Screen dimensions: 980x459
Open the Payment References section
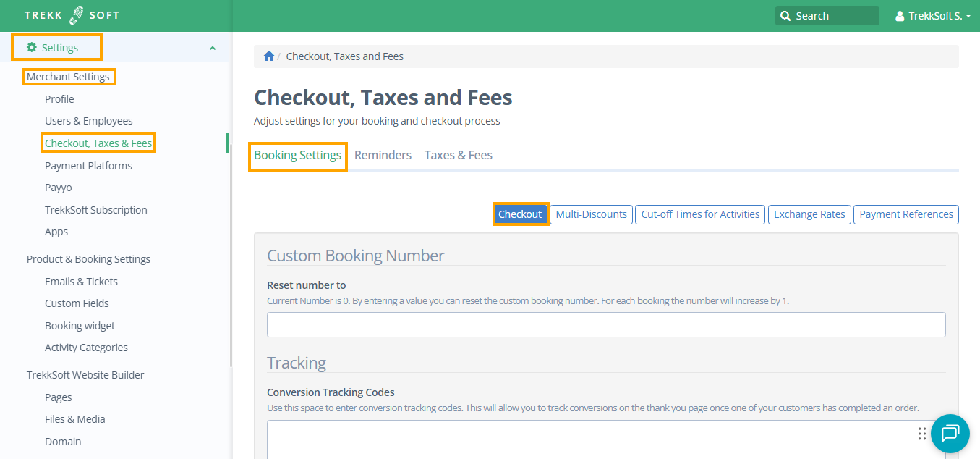point(906,214)
